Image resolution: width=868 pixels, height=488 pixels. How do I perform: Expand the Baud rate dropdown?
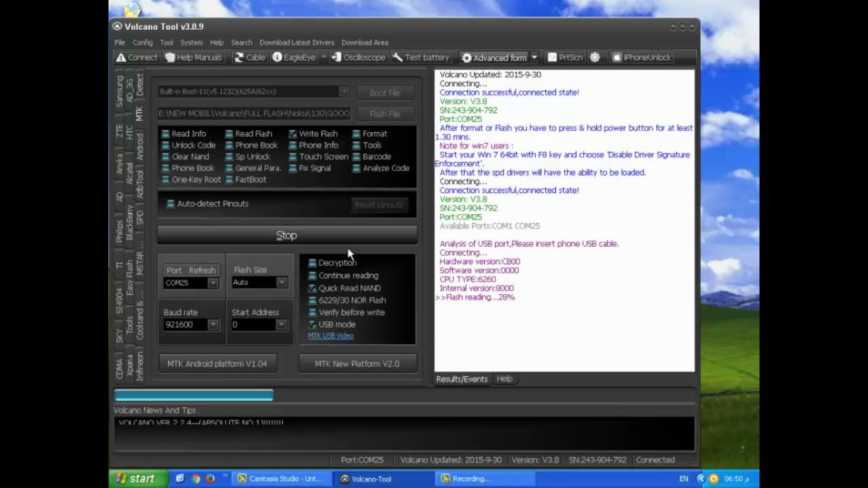tap(213, 325)
